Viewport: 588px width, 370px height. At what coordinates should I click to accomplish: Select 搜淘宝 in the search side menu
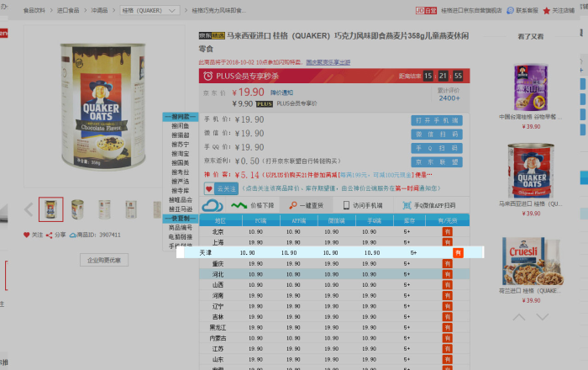(x=181, y=154)
